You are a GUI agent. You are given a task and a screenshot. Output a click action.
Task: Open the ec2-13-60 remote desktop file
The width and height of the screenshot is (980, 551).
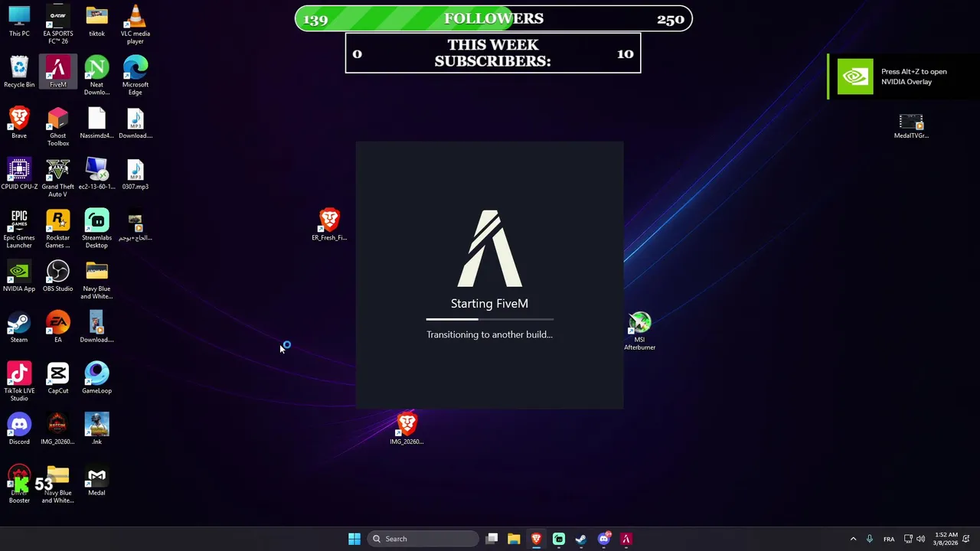(x=96, y=174)
